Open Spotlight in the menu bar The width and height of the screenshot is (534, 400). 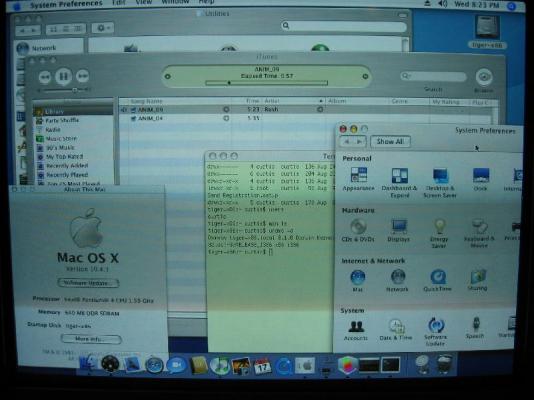(x=512, y=5)
